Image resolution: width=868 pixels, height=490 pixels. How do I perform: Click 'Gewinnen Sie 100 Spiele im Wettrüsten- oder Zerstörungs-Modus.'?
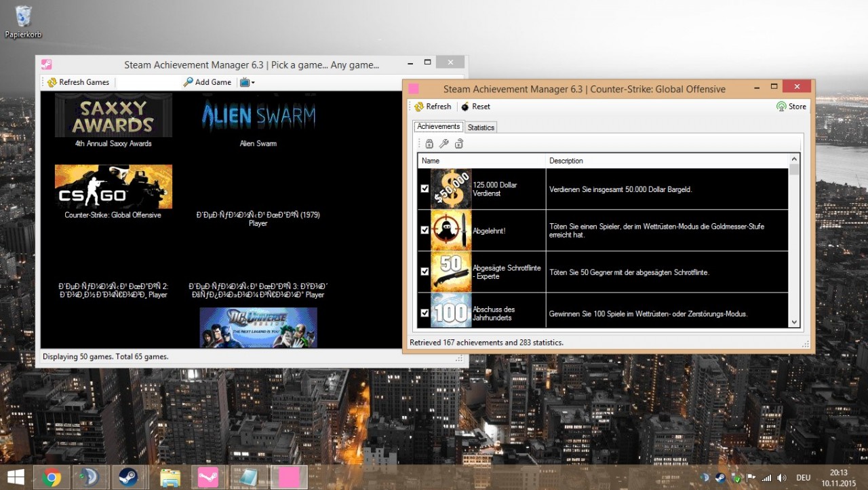[648, 314]
